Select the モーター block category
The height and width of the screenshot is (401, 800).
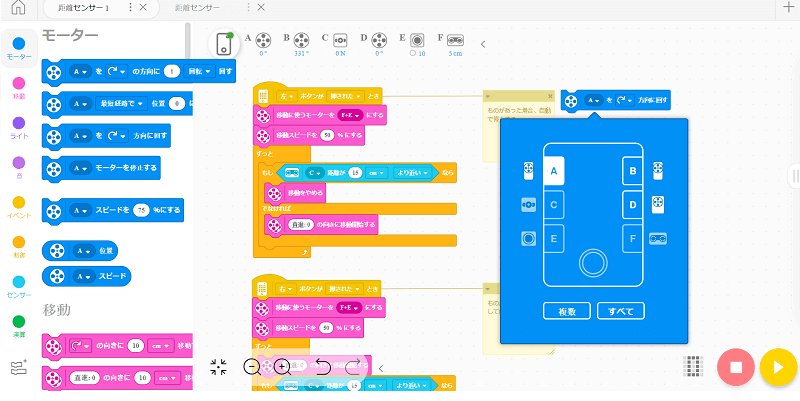click(x=19, y=49)
